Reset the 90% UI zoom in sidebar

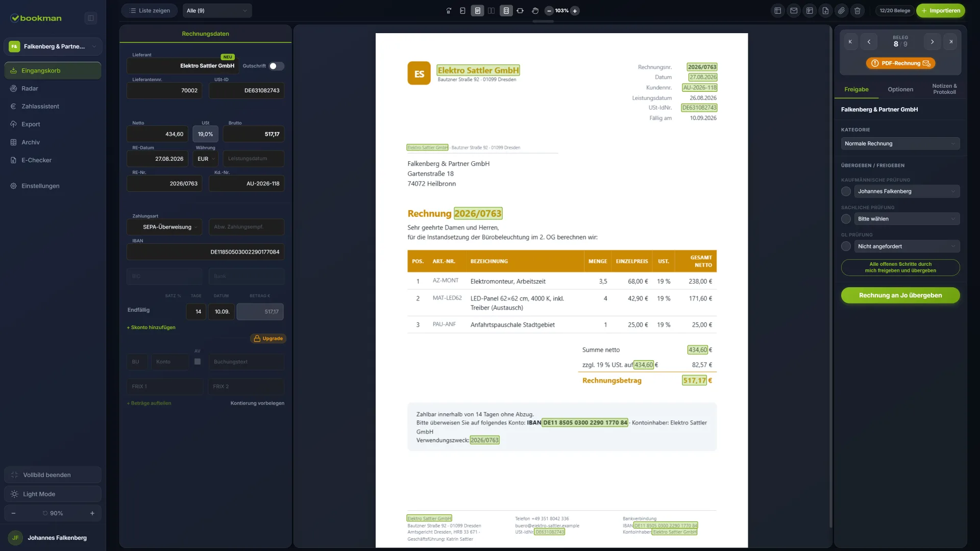pos(53,513)
